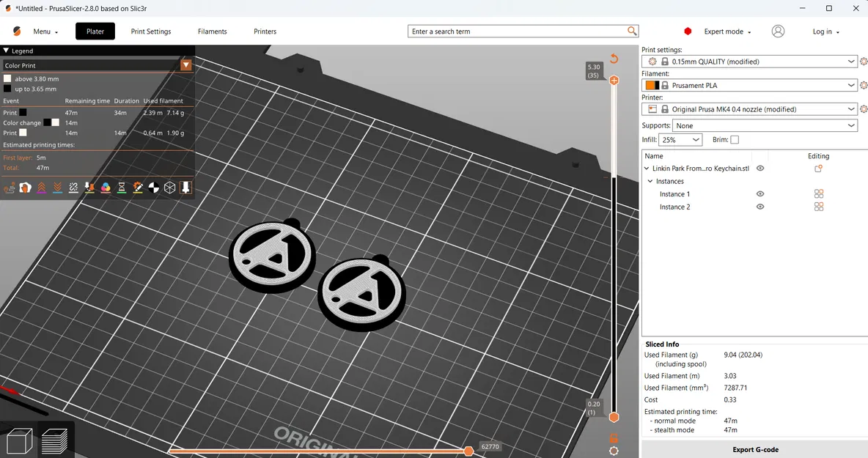This screenshot has height=458, width=868.
Task: Click PrusaSlicer logo icon beside Menu
Action: pos(17,32)
